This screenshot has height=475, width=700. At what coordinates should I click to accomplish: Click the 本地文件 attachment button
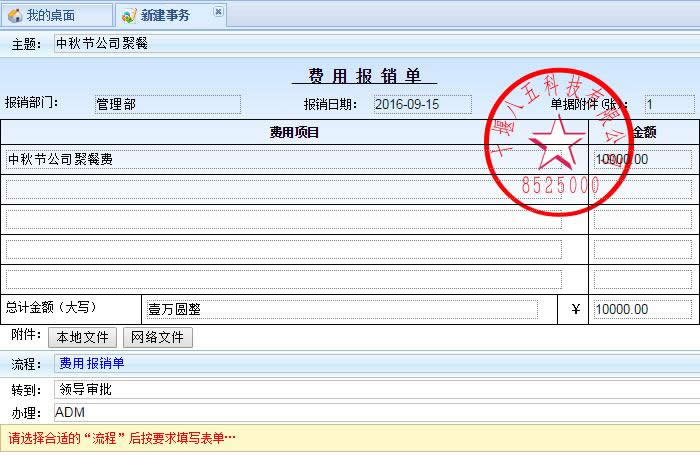(82, 337)
